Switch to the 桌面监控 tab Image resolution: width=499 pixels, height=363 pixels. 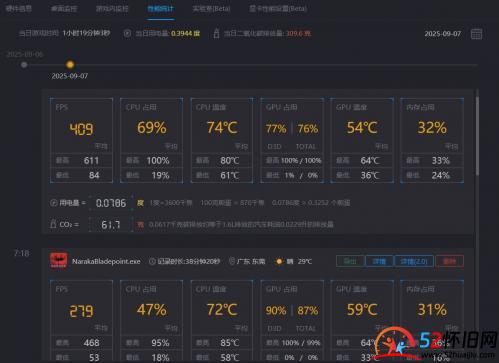click(x=64, y=9)
